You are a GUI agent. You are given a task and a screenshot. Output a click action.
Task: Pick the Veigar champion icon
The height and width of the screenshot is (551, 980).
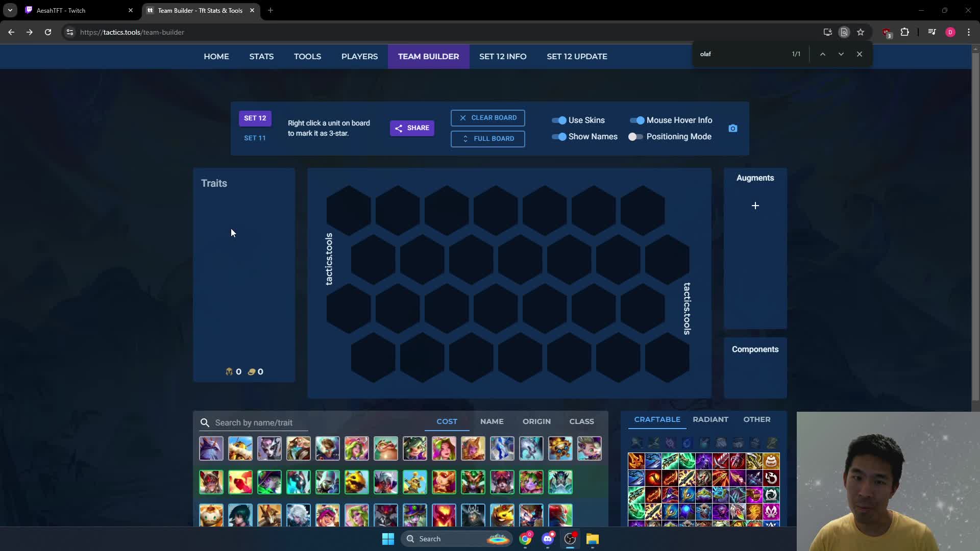pos(502,515)
